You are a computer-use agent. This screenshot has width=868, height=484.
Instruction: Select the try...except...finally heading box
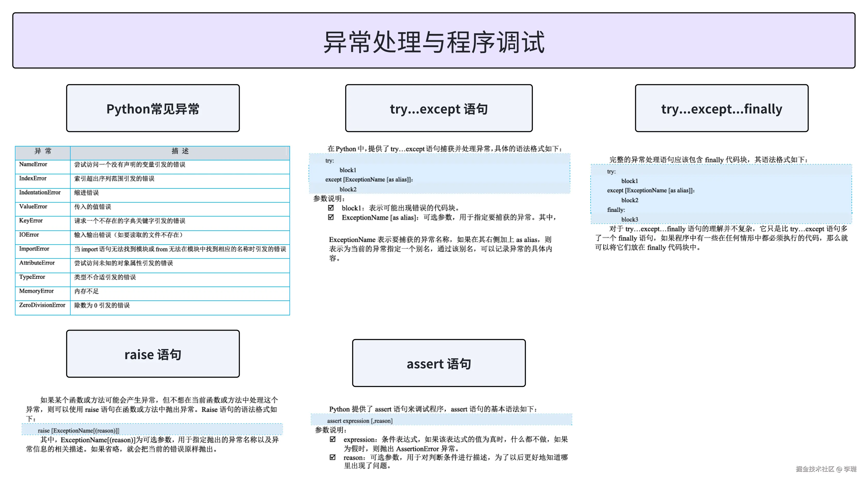[721, 108]
